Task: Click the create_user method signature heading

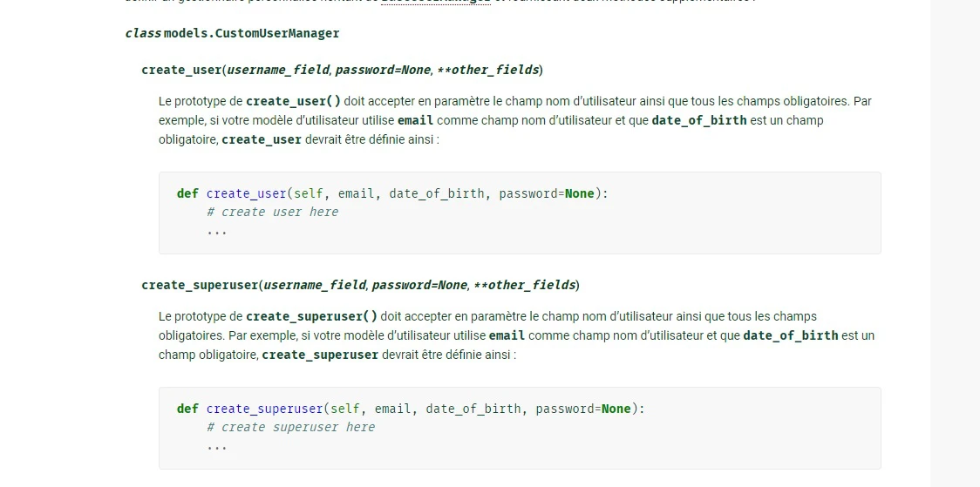Action: pos(342,70)
